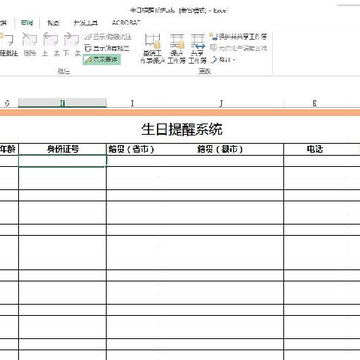
Task: Select column J header
Action: click(221, 103)
